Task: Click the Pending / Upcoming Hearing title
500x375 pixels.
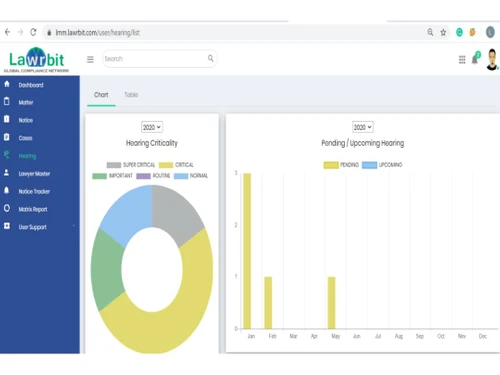Action: point(363,143)
